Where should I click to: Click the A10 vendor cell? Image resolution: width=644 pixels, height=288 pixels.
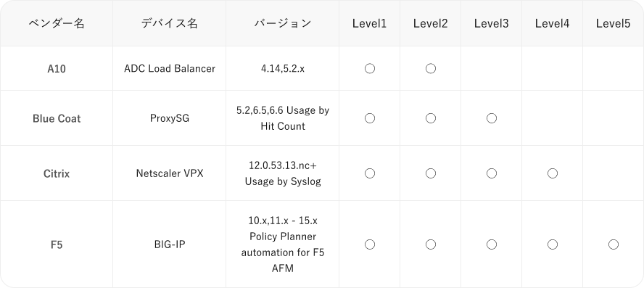[57, 69]
